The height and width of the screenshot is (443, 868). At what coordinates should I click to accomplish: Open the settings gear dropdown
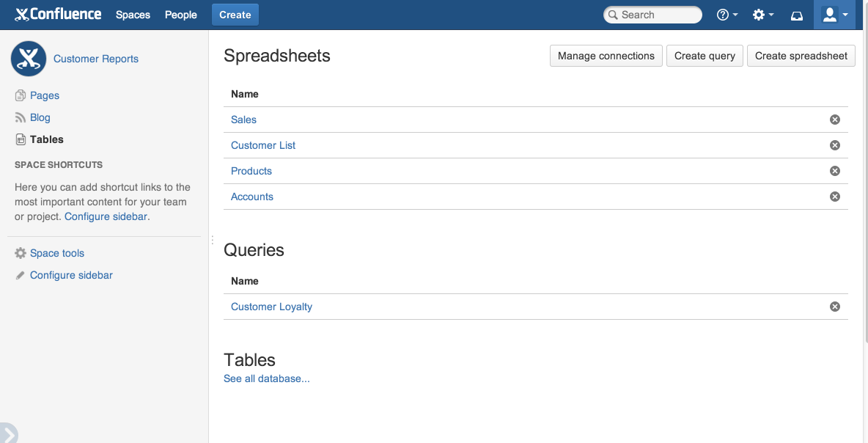[763, 15]
